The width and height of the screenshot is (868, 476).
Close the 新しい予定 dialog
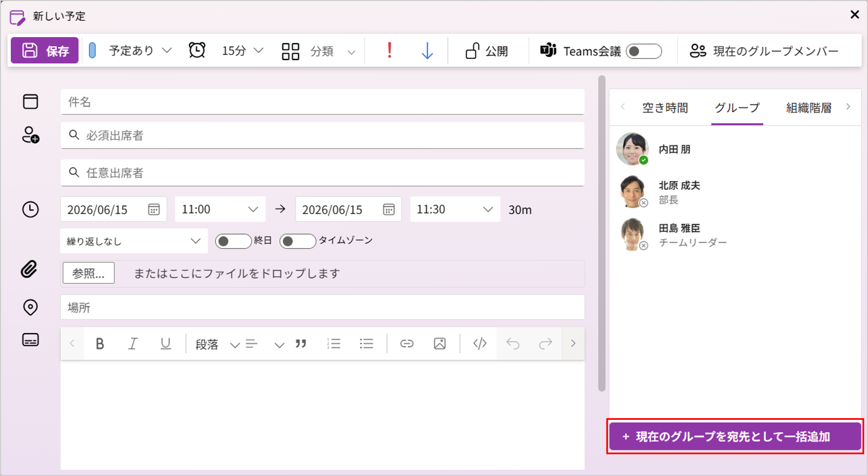(855, 15)
